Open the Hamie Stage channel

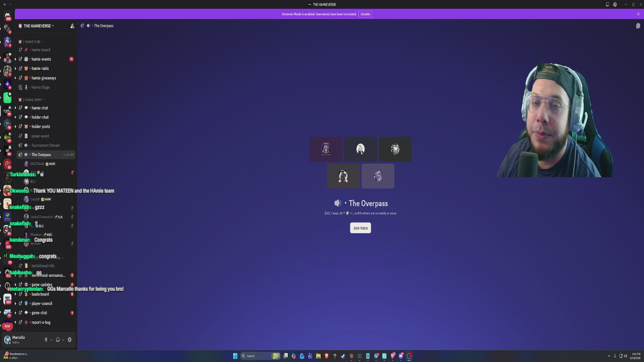[x=46, y=87]
